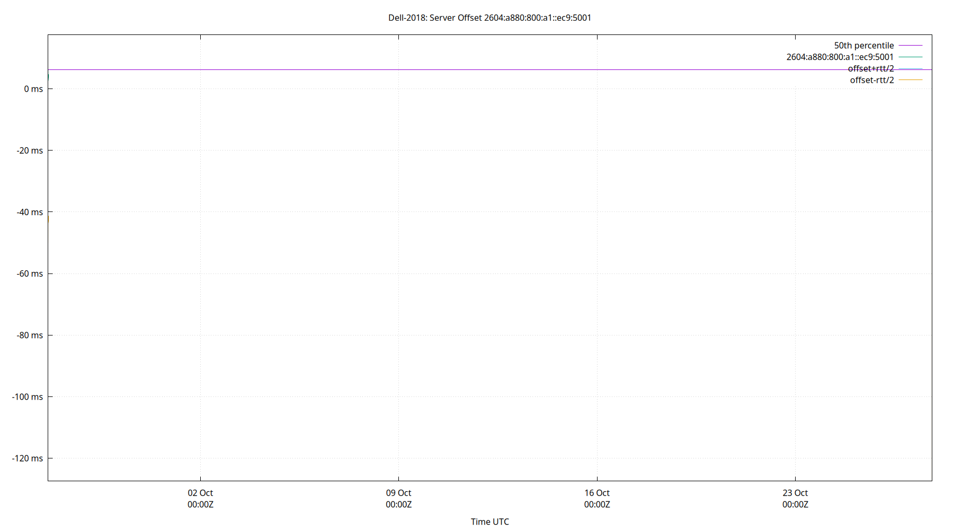Click the 2604:a880:800:a1::ec9:5001 legend text
Screen dimensions: 980x530
pos(840,57)
